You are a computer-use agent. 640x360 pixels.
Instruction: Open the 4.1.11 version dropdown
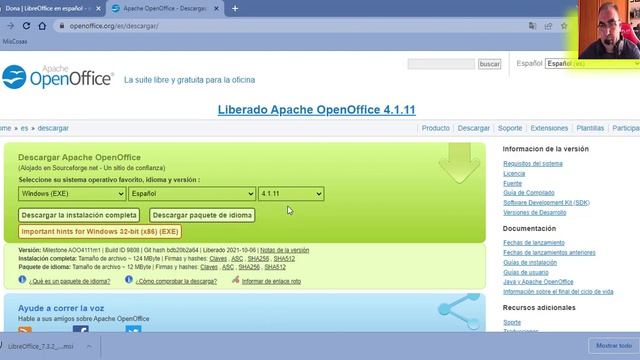[291, 193]
